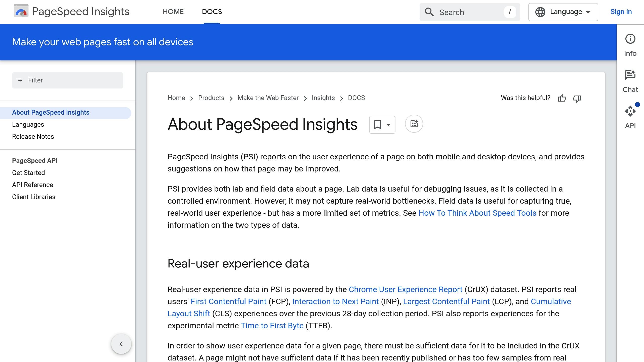
Task: Click Make the Web Faster breadcrumb
Action: (x=268, y=98)
